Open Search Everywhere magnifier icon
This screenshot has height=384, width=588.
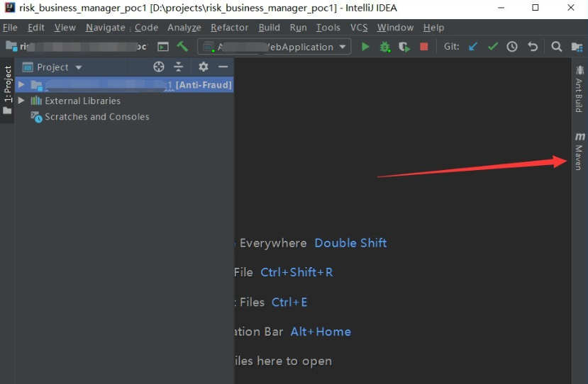coord(557,47)
